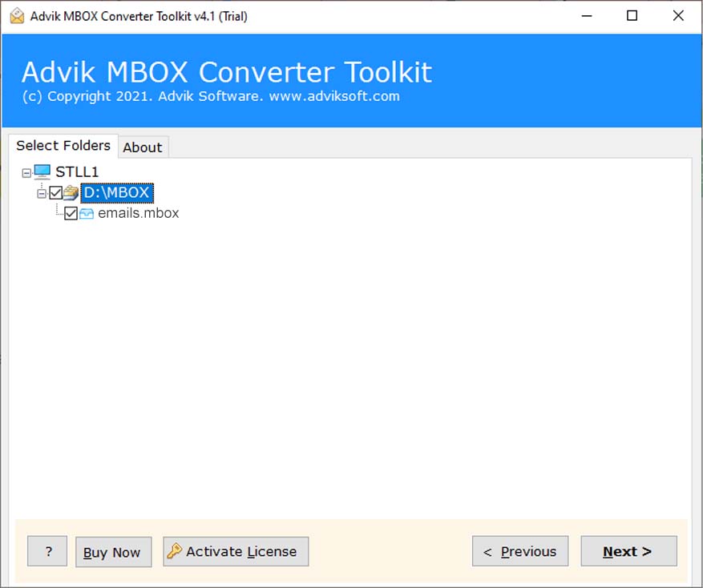Image resolution: width=703 pixels, height=588 pixels.
Task: Select the emails.mbox file label
Action: (x=138, y=213)
